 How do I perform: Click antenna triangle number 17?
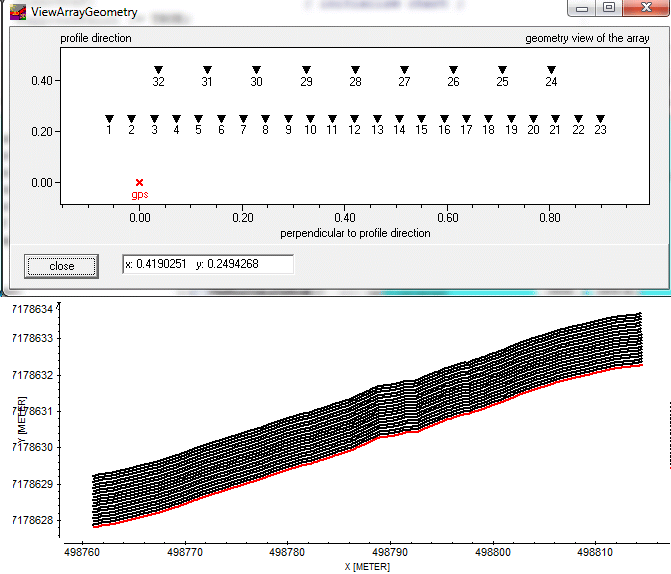pos(466,119)
